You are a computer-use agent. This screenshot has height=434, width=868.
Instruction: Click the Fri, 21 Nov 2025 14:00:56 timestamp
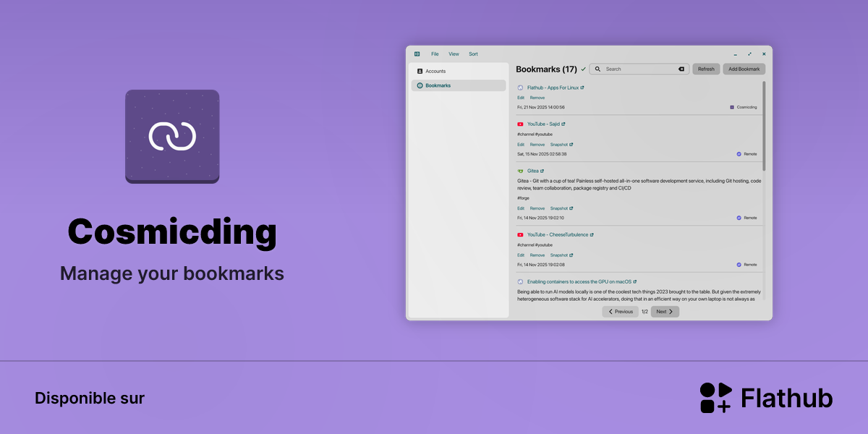pos(541,107)
